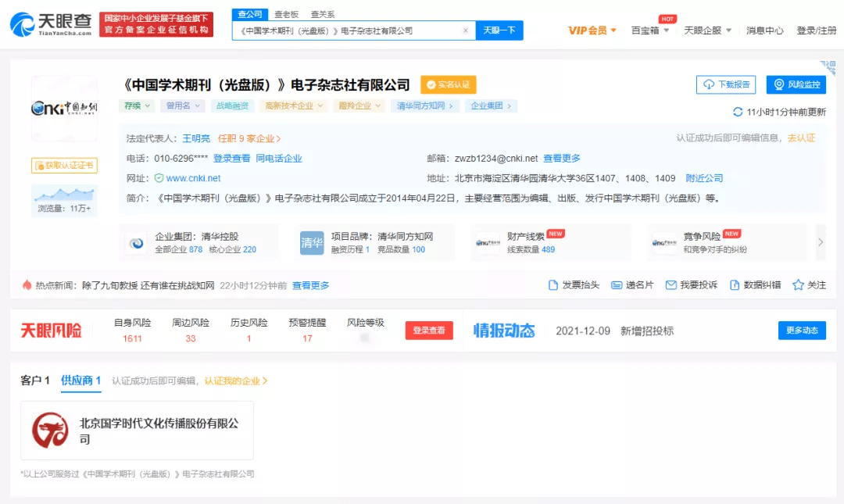844x504 pixels.
Task: Select the 供应商 1 tab
Action: [x=80, y=381]
